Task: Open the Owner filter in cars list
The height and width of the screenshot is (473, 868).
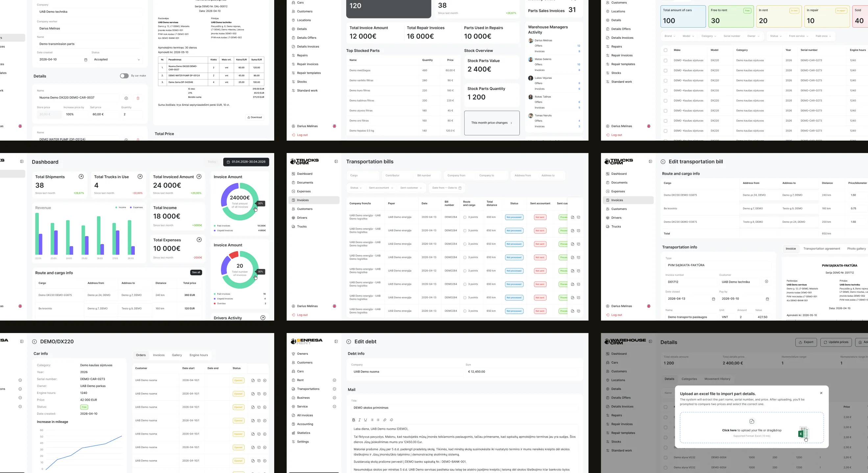Action: [753, 36]
